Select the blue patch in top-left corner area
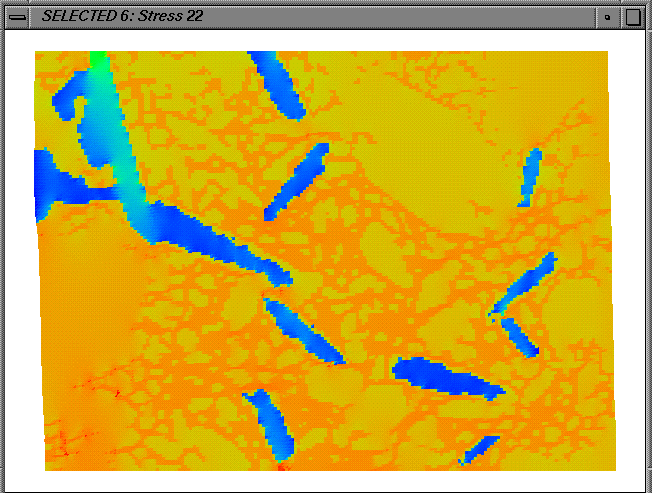The width and height of the screenshot is (652, 493). point(68,97)
